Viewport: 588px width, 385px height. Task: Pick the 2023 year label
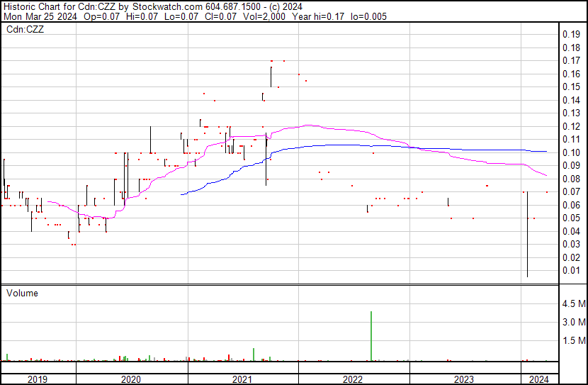tap(464, 379)
